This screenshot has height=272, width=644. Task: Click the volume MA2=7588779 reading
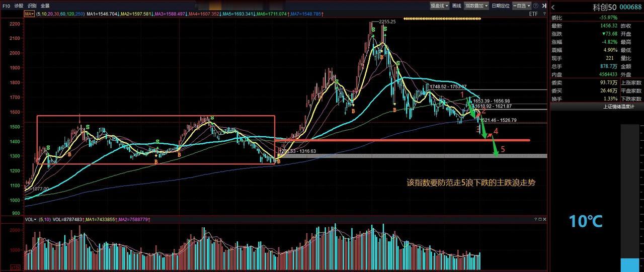click(x=134, y=220)
